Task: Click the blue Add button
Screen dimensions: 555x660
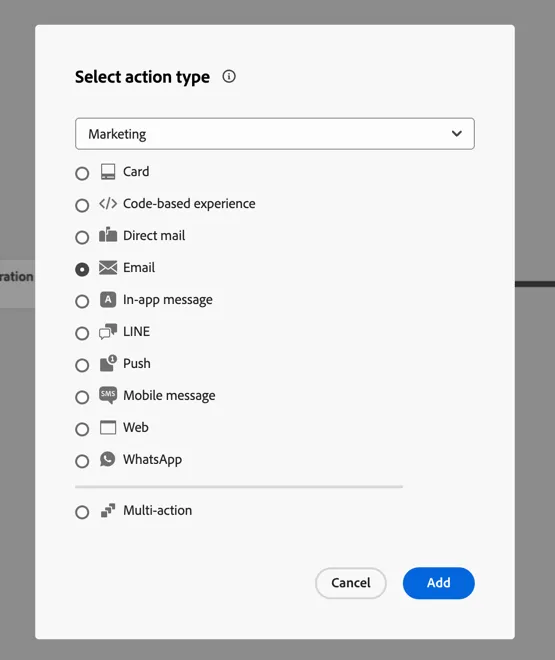Action: (x=439, y=583)
